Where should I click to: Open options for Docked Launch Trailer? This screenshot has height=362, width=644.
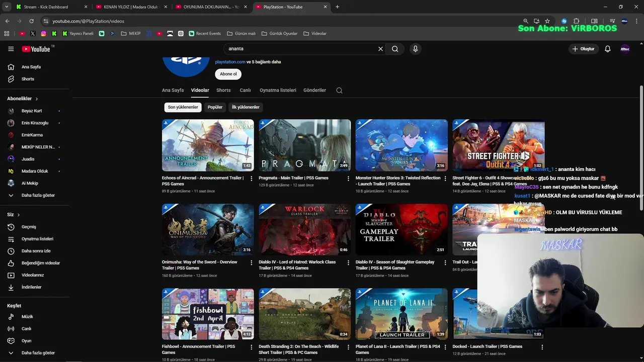pos(542,347)
